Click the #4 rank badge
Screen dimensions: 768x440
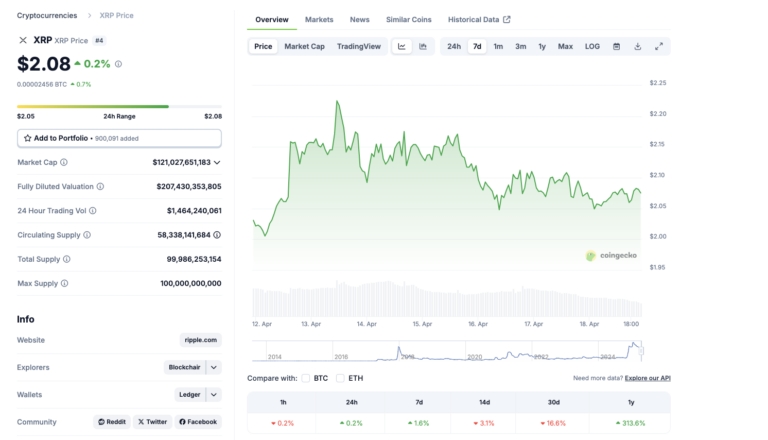click(99, 41)
